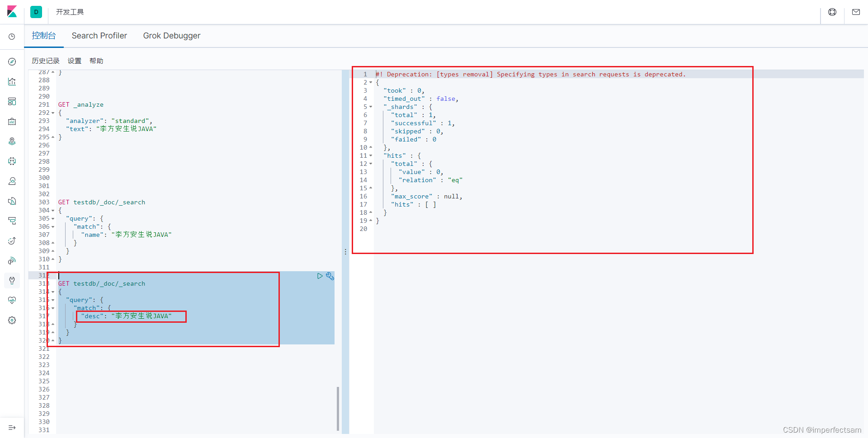Collapse the block at editor line 292
The width and height of the screenshot is (868, 438).
[x=53, y=113]
